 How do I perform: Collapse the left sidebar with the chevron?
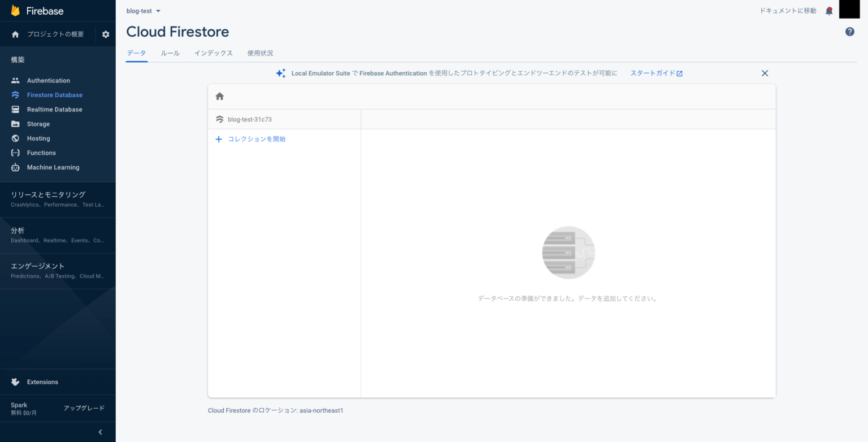point(100,432)
